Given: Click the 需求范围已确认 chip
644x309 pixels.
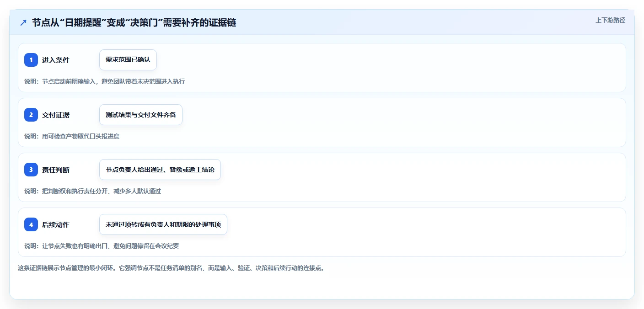Looking at the screenshot, I should coord(128,60).
